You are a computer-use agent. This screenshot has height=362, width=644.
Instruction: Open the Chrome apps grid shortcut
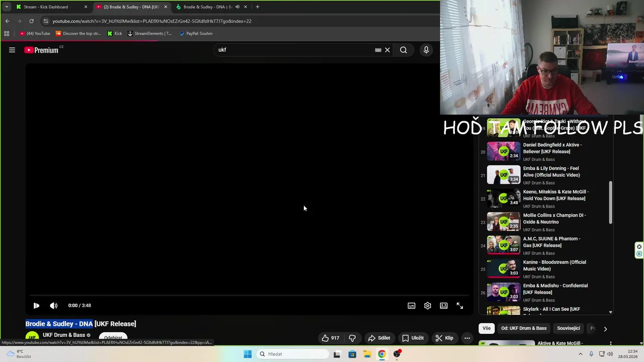7,34
